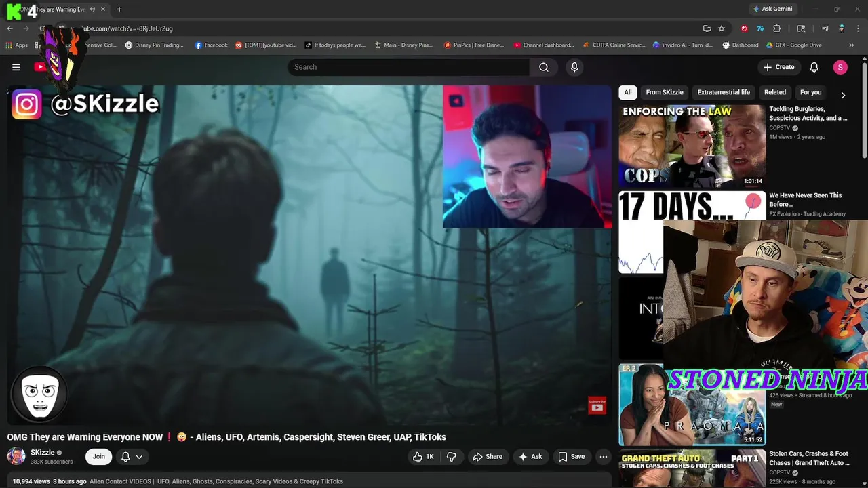This screenshot has height=488, width=868.
Task: Click the Share button
Action: [487, 457]
